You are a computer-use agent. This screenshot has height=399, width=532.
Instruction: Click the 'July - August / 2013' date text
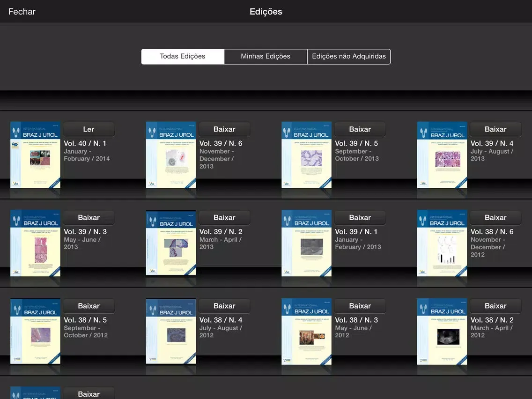[x=492, y=155]
